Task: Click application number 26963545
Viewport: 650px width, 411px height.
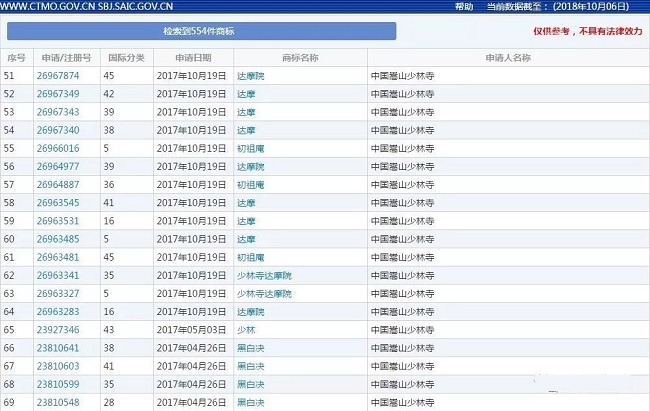Action: coord(58,202)
